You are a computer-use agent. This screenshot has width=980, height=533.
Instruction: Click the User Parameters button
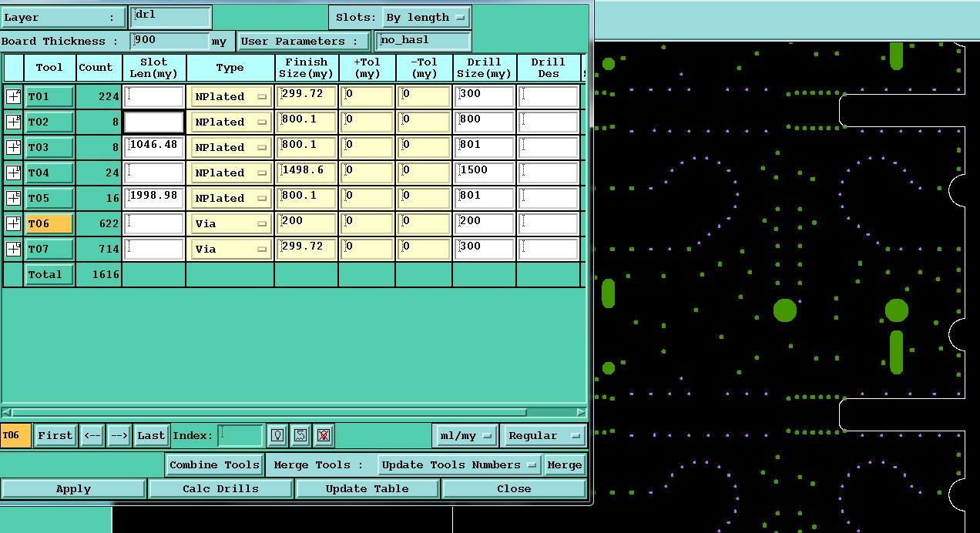click(x=304, y=41)
